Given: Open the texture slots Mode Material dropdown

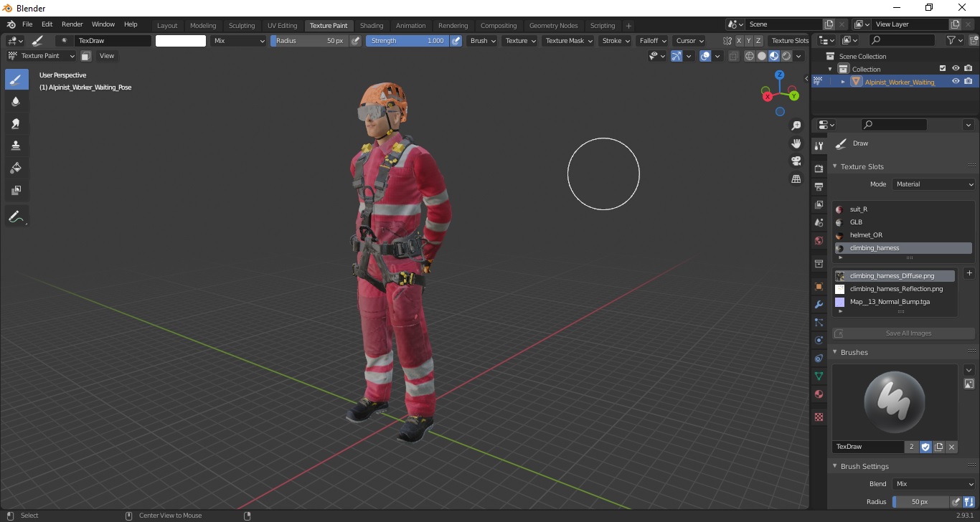Looking at the screenshot, I should tap(934, 184).
